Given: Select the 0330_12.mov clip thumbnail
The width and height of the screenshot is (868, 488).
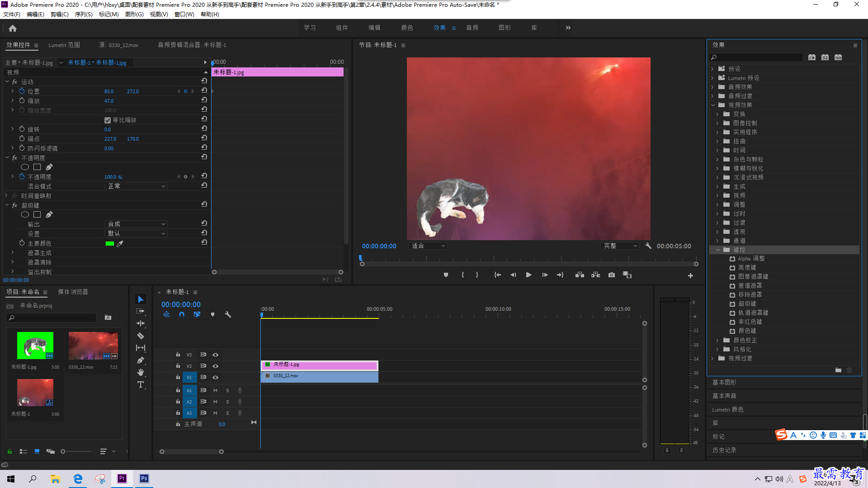Looking at the screenshot, I should pos(93,346).
